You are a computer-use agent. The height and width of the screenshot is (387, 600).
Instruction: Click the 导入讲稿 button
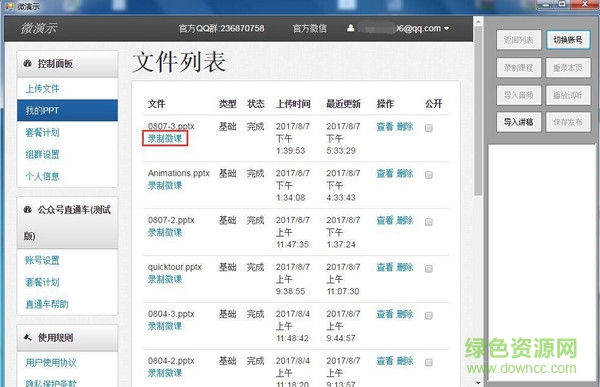[519, 122]
